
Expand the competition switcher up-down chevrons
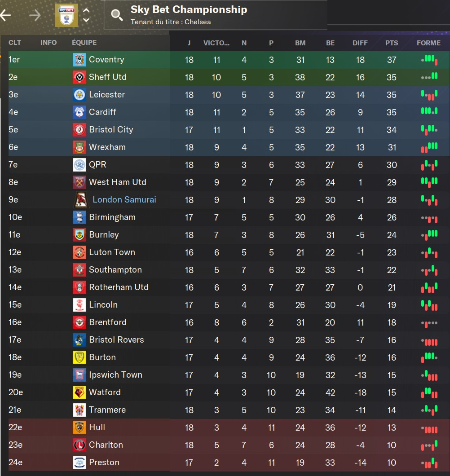coord(86,15)
